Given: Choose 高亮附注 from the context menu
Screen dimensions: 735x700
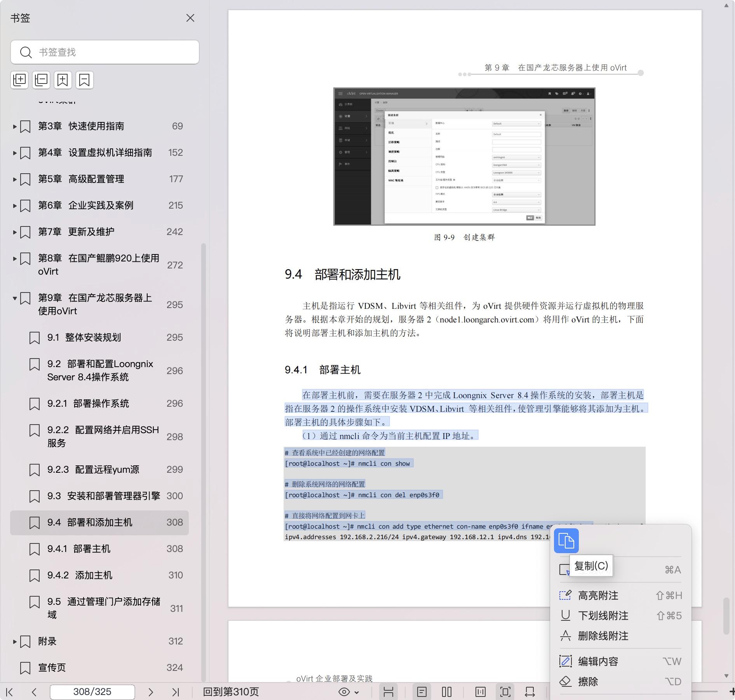Looking at the screenshot, I should click(x=598, y=596).
